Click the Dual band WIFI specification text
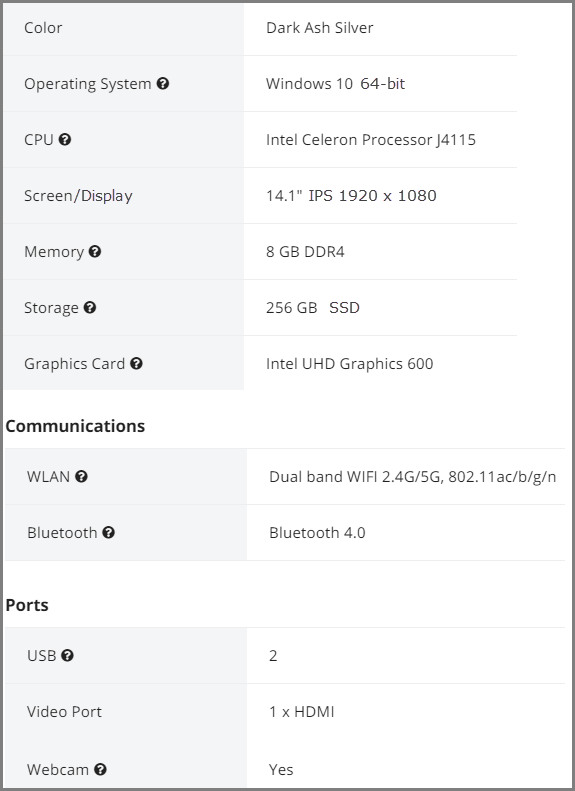The image size is (575, 791). click(413, 477)
